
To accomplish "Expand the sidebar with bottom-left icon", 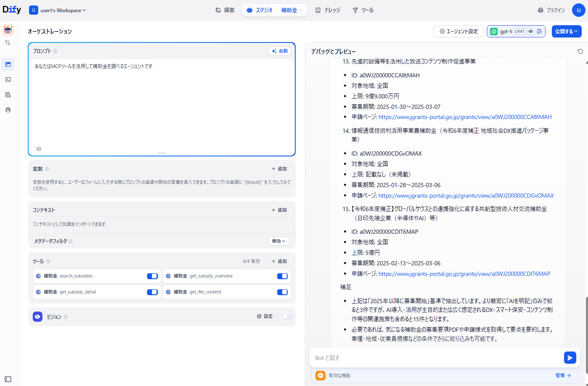I will click(8, 379).
